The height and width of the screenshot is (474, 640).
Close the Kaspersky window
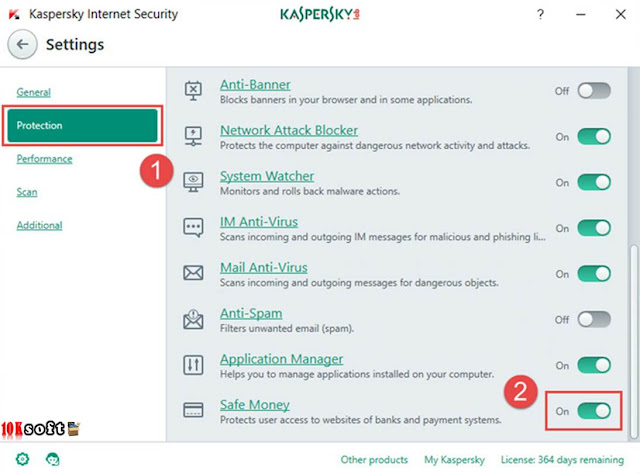click(x=621, y=15)
